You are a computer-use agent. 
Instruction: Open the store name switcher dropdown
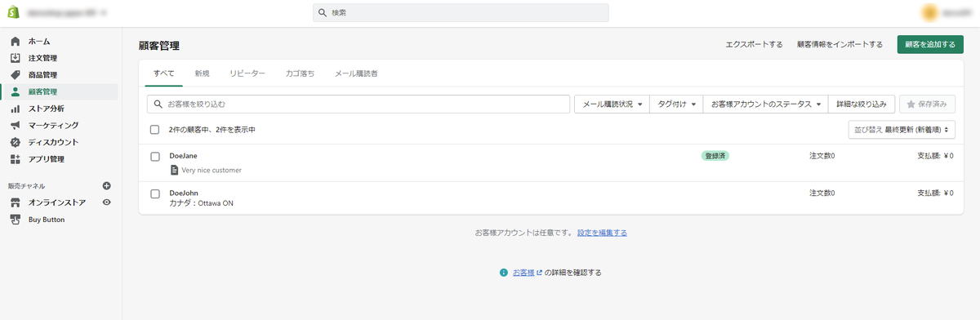(x=66, y=13)
